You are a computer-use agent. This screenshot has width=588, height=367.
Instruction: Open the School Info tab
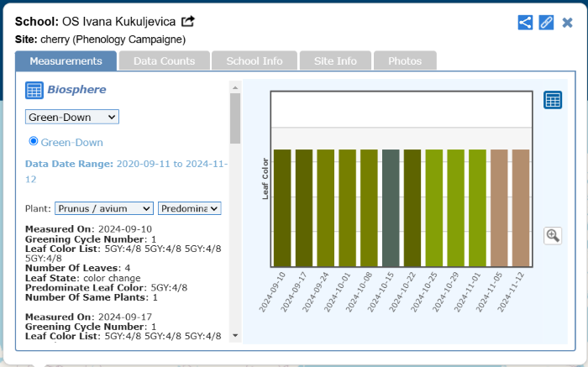pyautogui.click(x=255, y=61)
